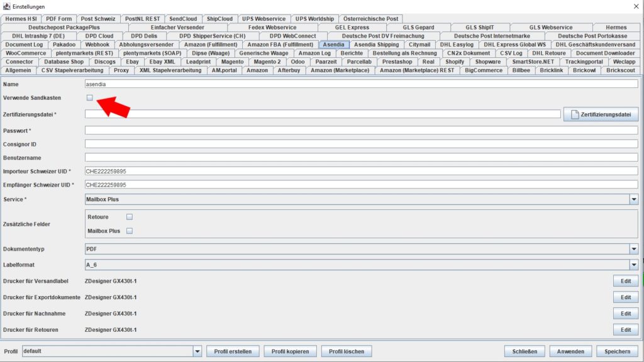Click the Name field containing asendia
Viewport: 644px width, 362px height.
[362, 84]
